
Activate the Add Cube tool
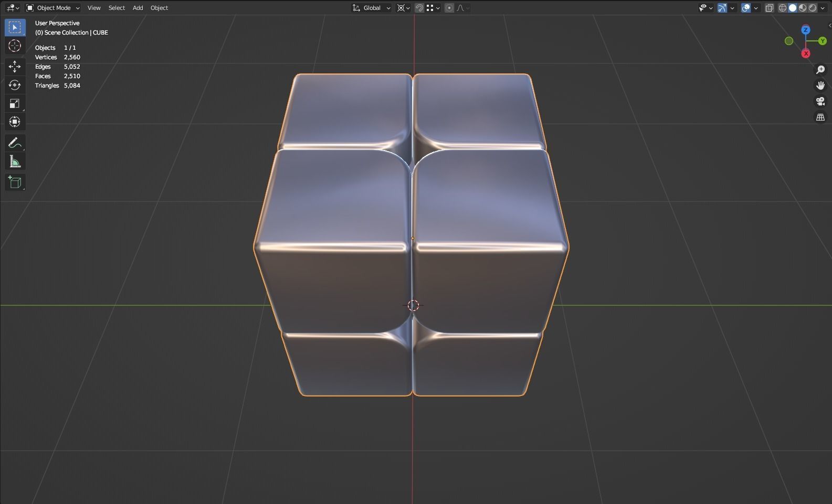tap(15, 182)
